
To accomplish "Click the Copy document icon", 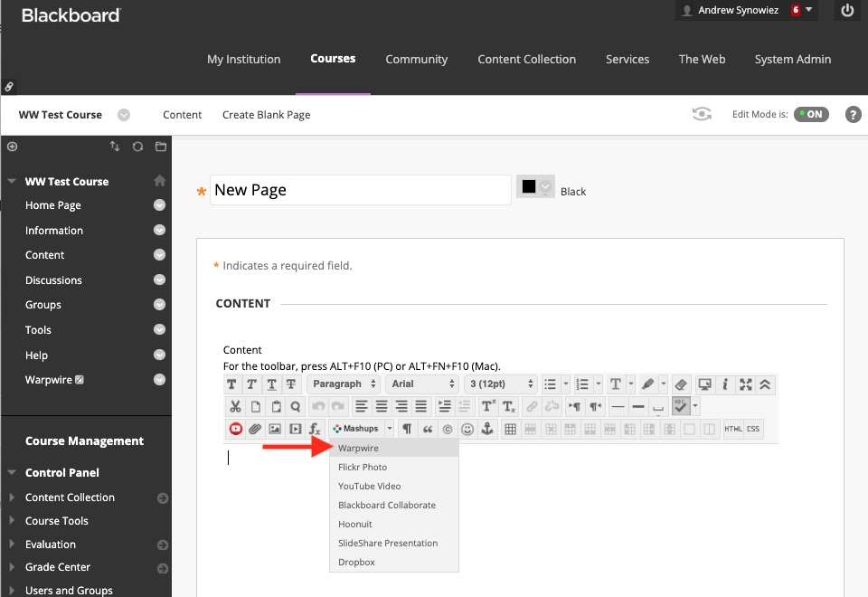I will coord(255,406).
